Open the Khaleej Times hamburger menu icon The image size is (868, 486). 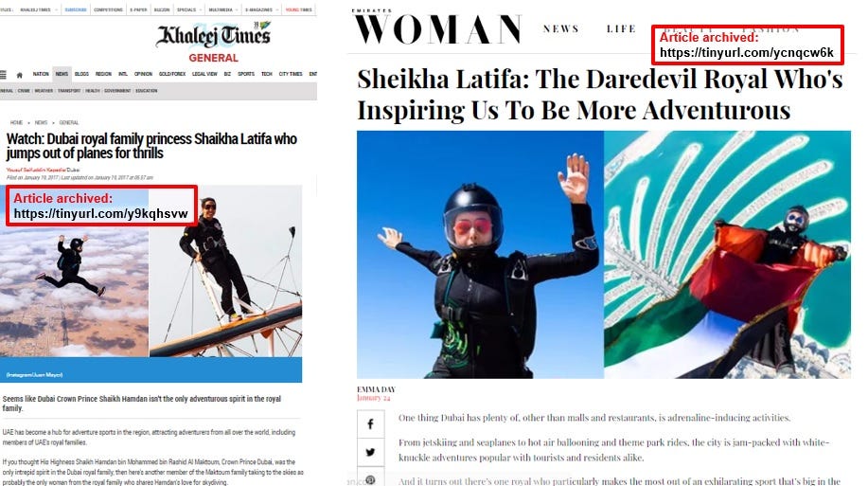point(4,75)
